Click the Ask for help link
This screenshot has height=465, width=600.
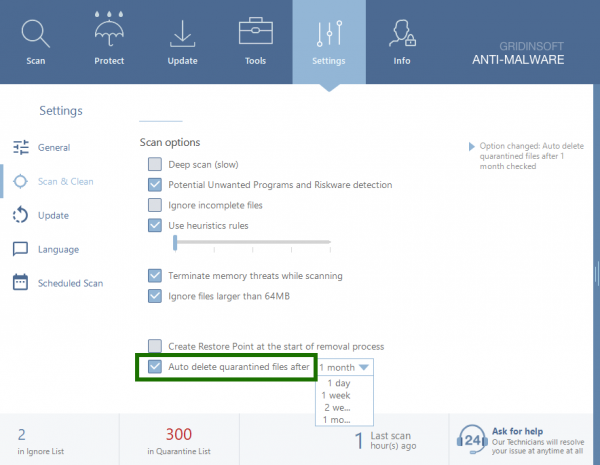[517, 431]
